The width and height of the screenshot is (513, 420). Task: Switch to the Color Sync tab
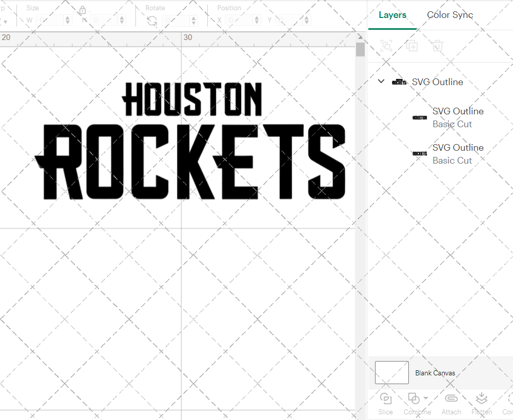pyautogui.click(x=450, y=15)
